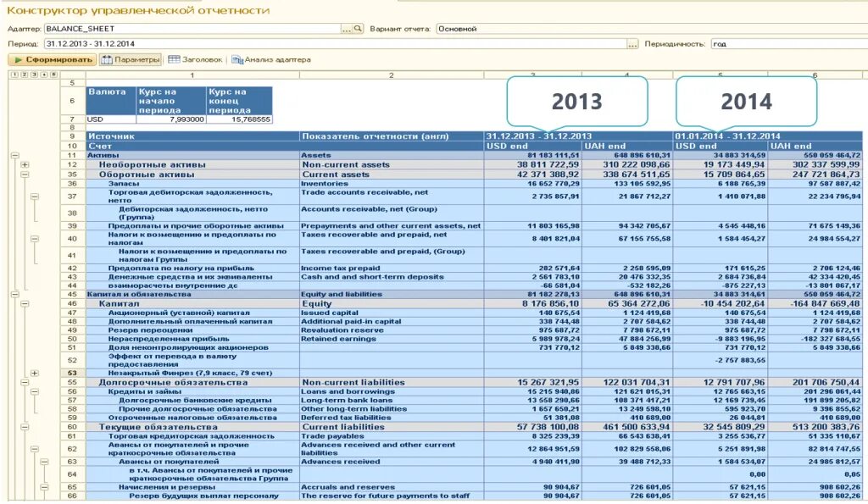The image size is (868, 504).
Task: Collapse Авансы от покупателей group row 63
Action: (x=44, y=462)
